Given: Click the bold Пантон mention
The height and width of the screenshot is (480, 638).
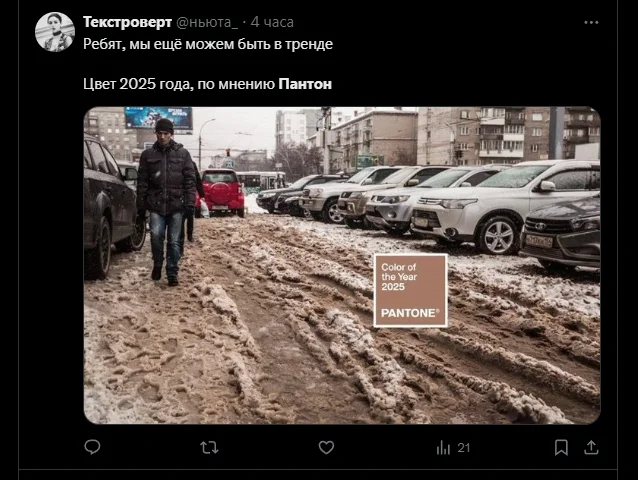Looking at the screenshot, I should 305,84.
